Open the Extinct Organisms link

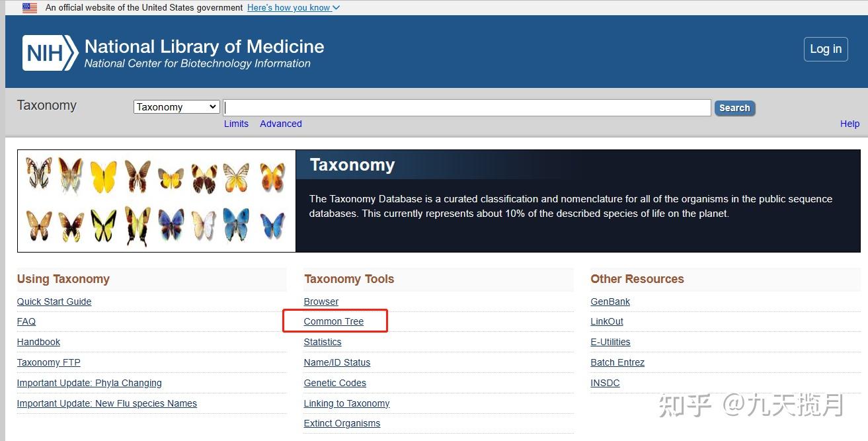(x=342, y=423)
